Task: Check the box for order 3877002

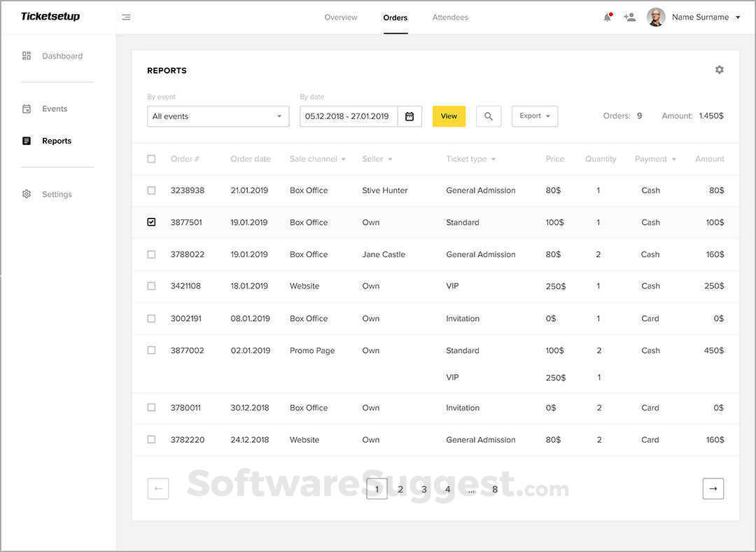Action: (151, 350)
